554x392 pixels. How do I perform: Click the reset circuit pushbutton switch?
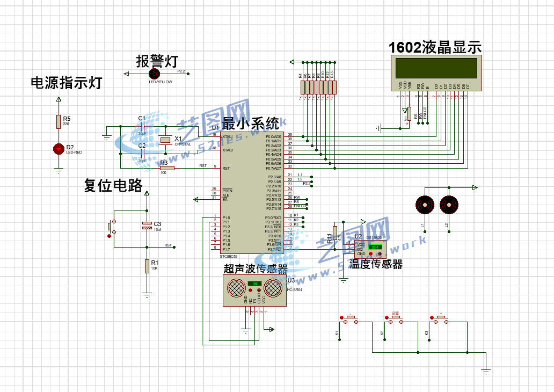point(112,227)
